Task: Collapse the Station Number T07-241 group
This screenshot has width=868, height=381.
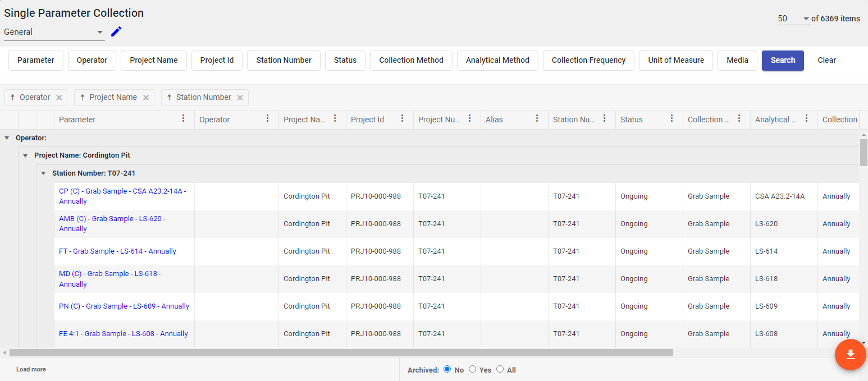Action: point(43,173)
